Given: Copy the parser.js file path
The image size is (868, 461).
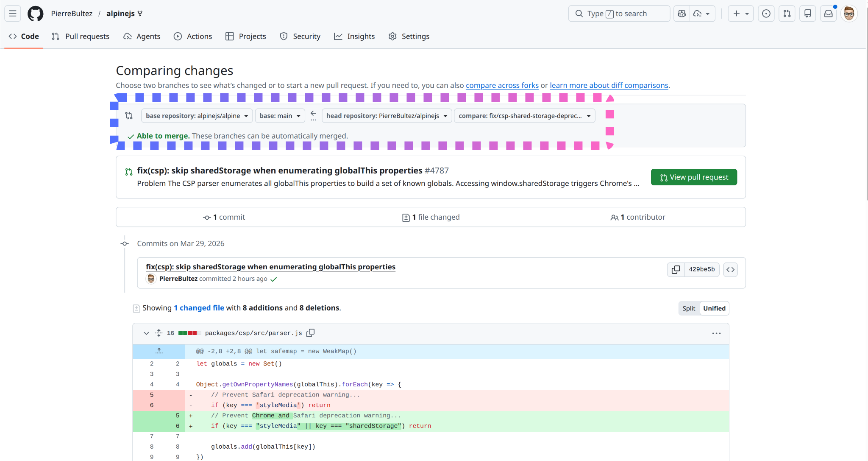Looking at the screenshot, I should (310, 332).
